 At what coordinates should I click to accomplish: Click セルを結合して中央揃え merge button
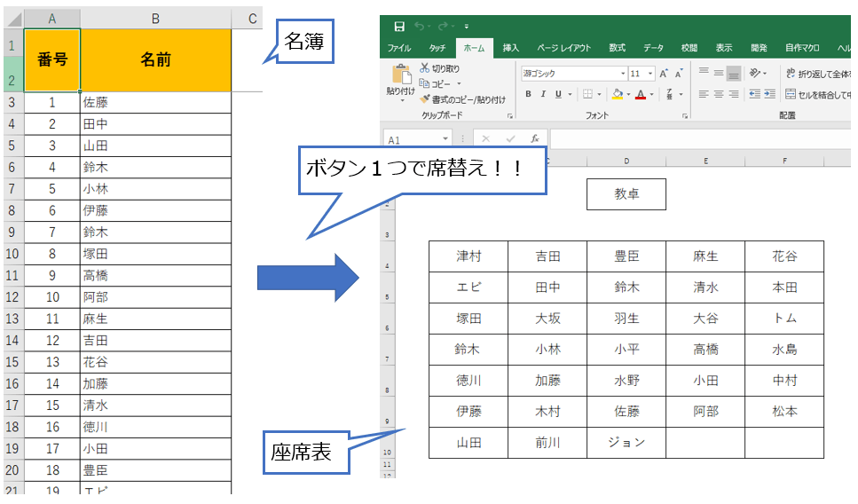click(x=818, y=94)
